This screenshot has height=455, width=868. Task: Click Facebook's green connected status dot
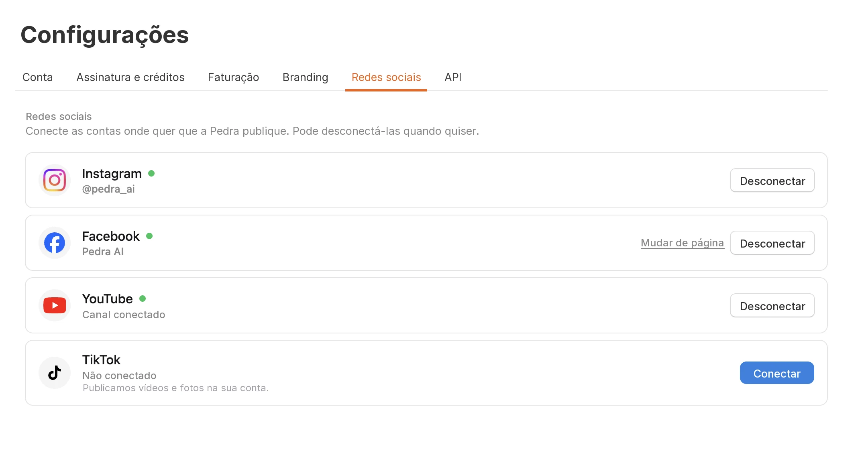[x=149, y=236]
